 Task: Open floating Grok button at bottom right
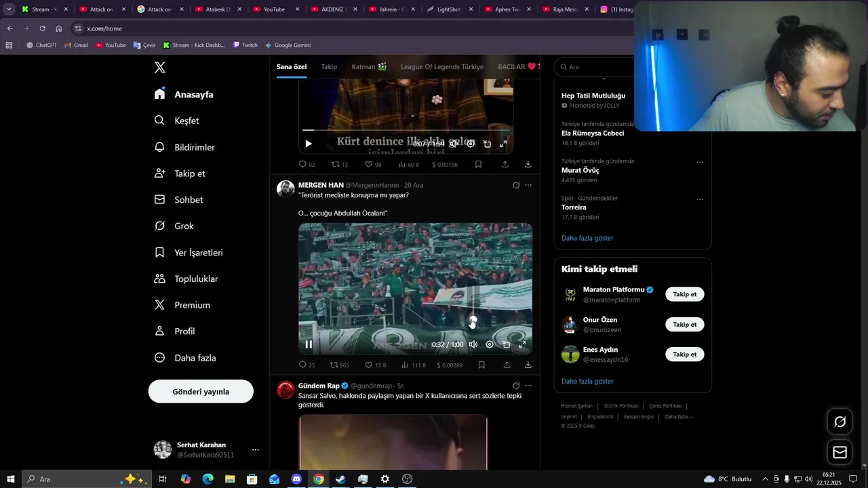tap(840, 422)
